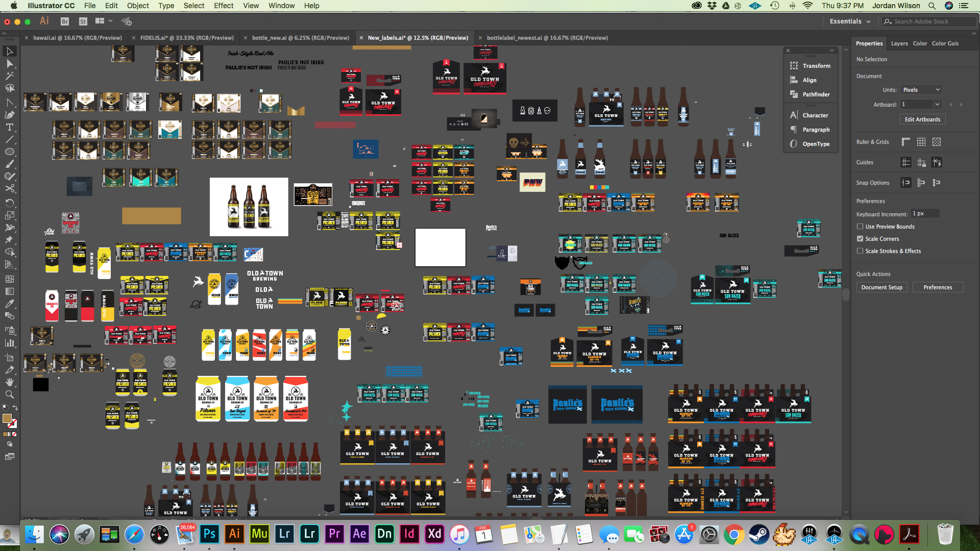This screenshot has width=980, height=551.
Task: Go to next artboard arrow
Action: (961, 105)
